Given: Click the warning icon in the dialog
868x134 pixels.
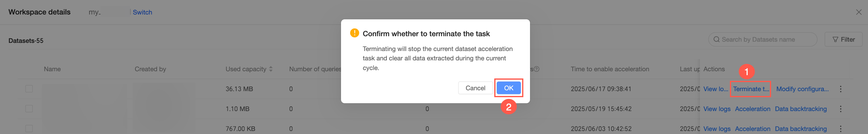Looking at the screenshot, I should [354, 33].
